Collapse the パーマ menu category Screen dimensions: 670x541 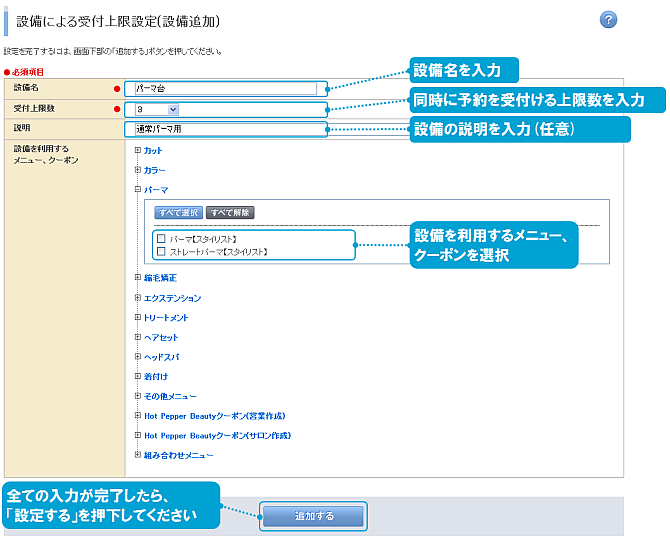click(138, 189)
